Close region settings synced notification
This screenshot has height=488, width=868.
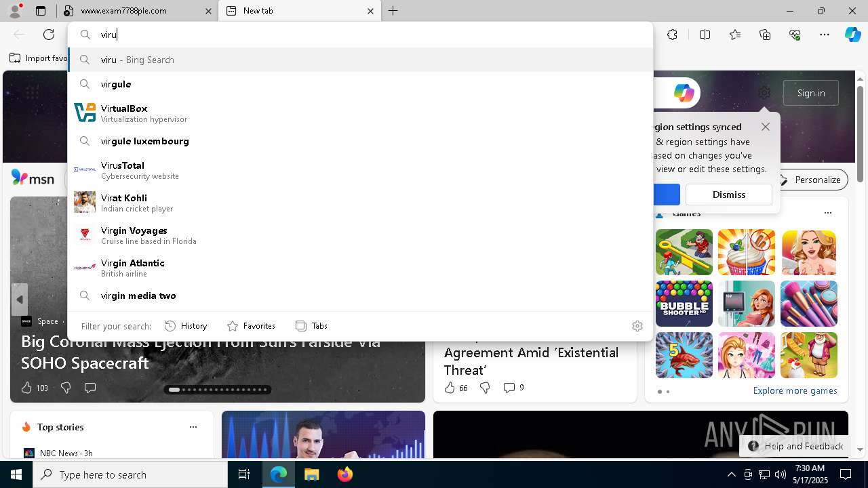pos(766,127)
